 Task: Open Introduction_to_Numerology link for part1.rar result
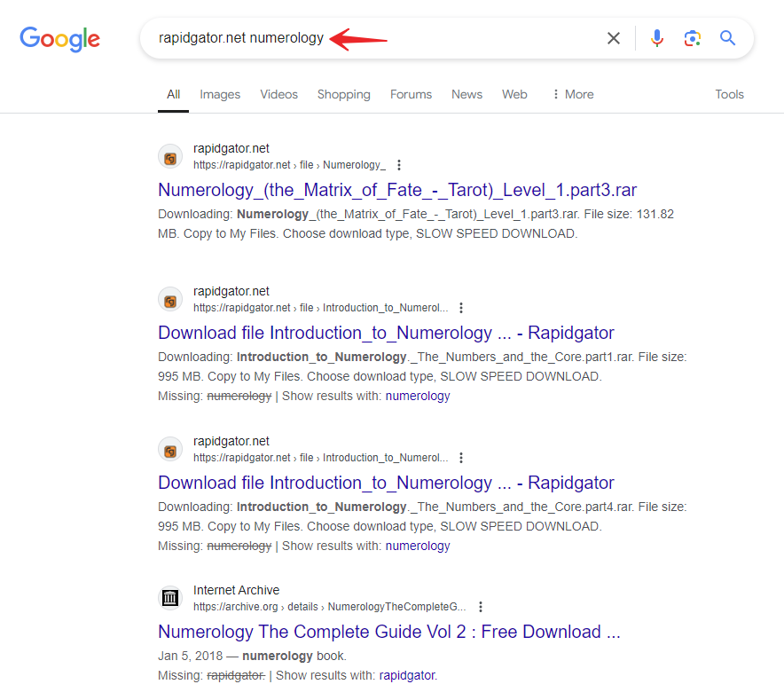(x=386, y=333)
